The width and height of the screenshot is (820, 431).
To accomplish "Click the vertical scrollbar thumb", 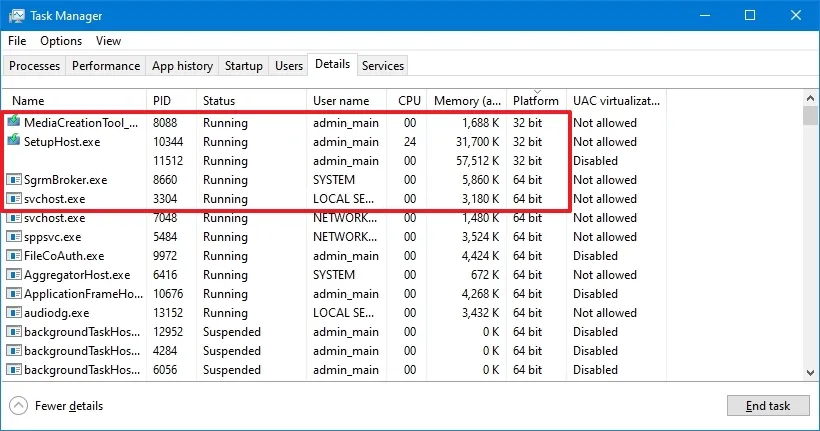I will 810,116.
